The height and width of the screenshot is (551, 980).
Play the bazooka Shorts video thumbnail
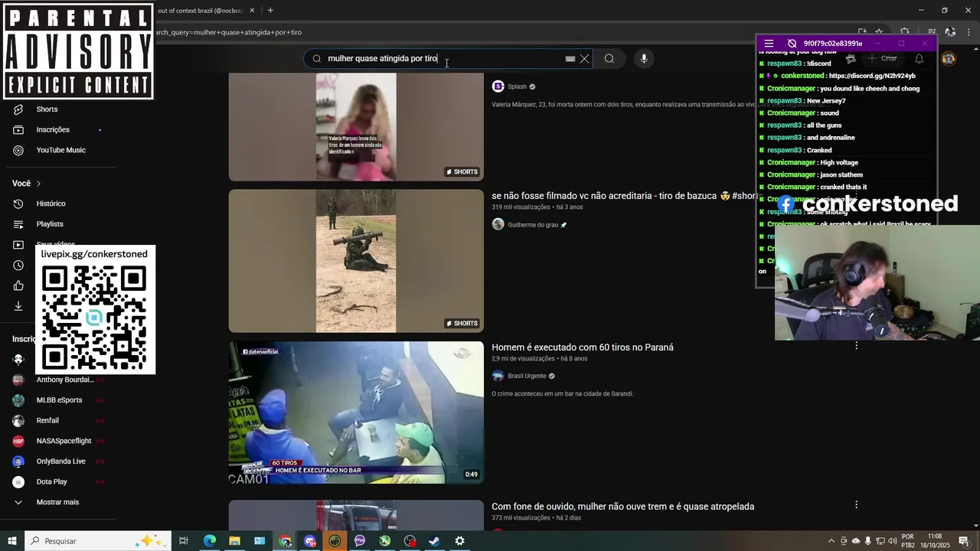[x=356, y=261]
